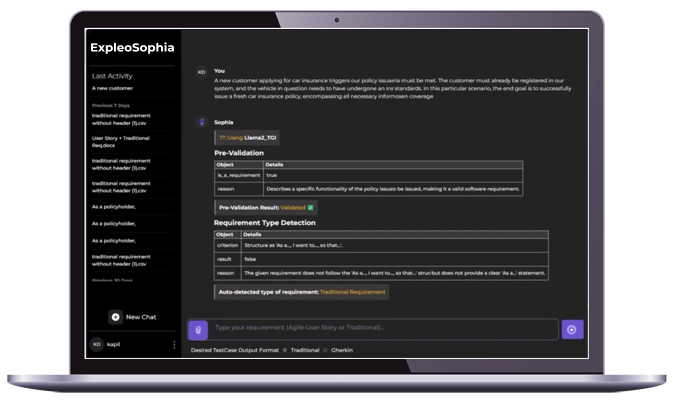Click the 'Using Llama2_TGI' model tag
Screen dimensions: 675x404
click(x=247, y=138)
